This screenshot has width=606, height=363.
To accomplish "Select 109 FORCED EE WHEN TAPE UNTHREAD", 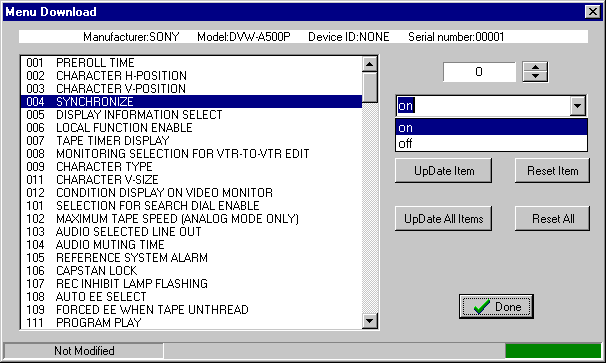I will pos(191,309).
